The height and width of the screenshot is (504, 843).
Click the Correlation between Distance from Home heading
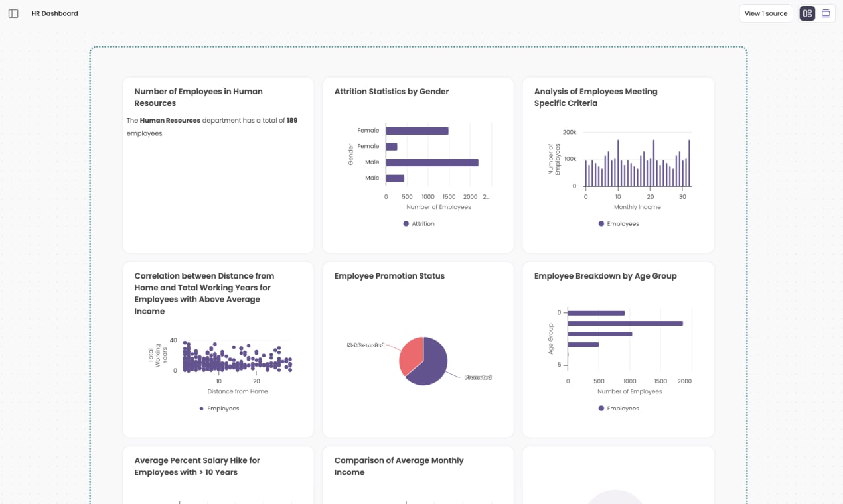(x=204, y=294)
